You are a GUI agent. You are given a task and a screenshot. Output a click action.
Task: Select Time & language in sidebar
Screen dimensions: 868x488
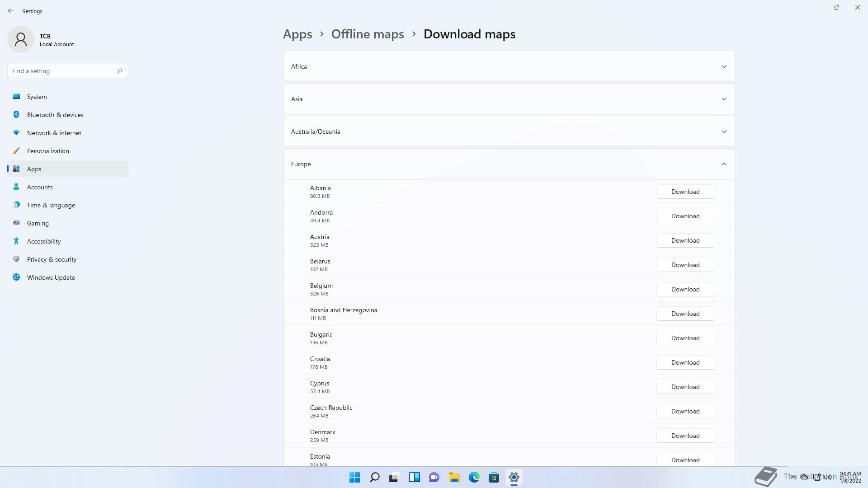click(51, 205)
